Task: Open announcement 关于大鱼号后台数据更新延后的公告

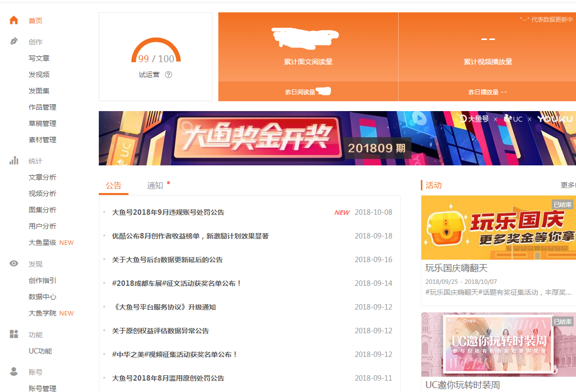Action: 167,260
